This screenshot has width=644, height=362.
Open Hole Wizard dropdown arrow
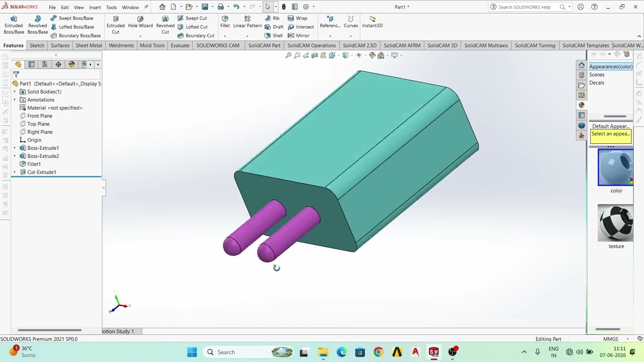[140, 36]
